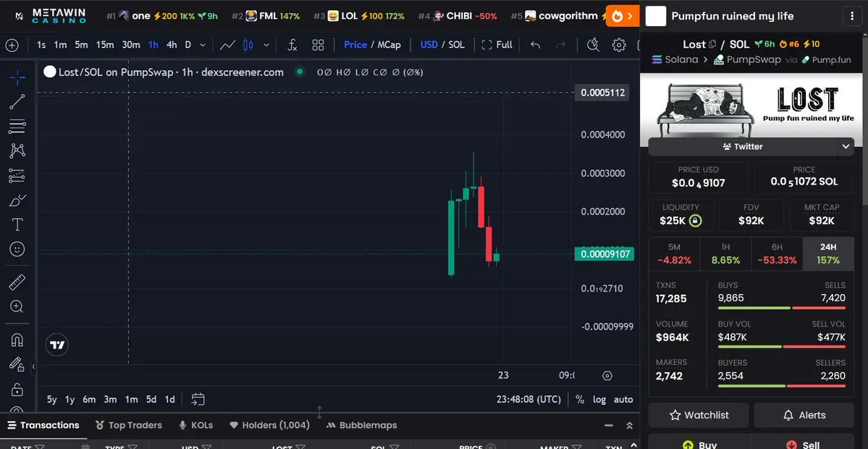This screenshot has height=449, width=868.
Task: Open the Fibonacci retracement tool
Action: click(x=17, y=126)
